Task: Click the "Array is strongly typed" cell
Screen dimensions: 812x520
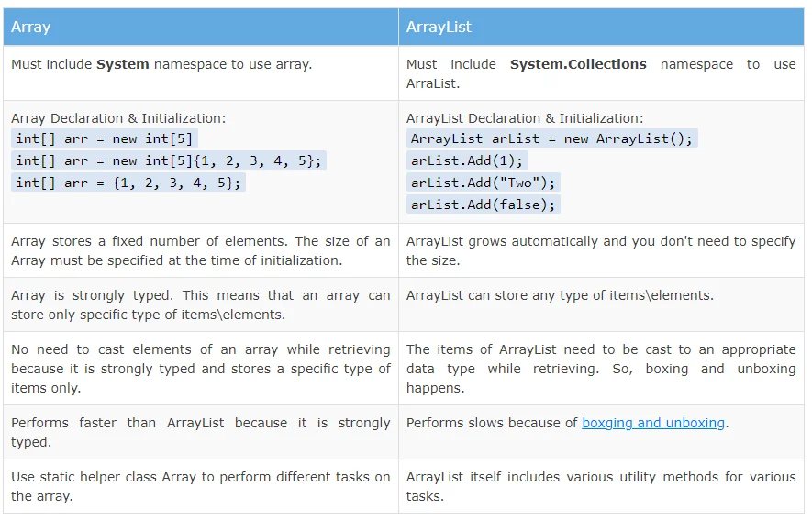Action: pyautogui.click(x=200, y=304)
